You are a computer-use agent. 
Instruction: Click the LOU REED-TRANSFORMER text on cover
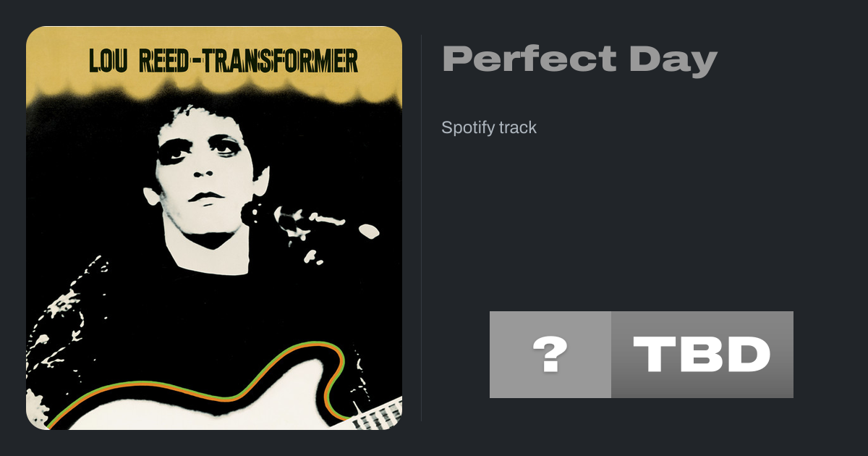[223, 62]
